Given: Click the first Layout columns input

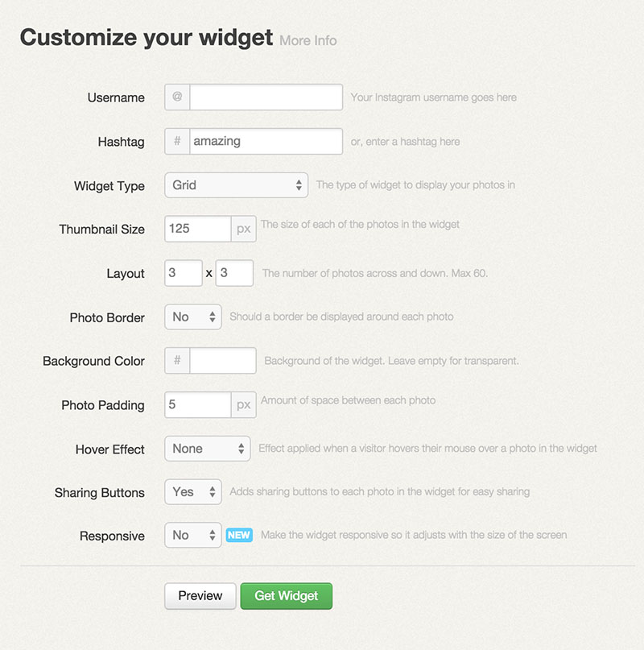Looking at the screenshot, I should 184,273.
